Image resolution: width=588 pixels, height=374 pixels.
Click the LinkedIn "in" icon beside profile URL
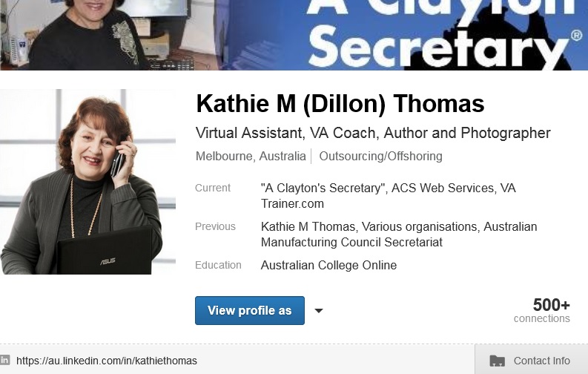click(4, 360)
